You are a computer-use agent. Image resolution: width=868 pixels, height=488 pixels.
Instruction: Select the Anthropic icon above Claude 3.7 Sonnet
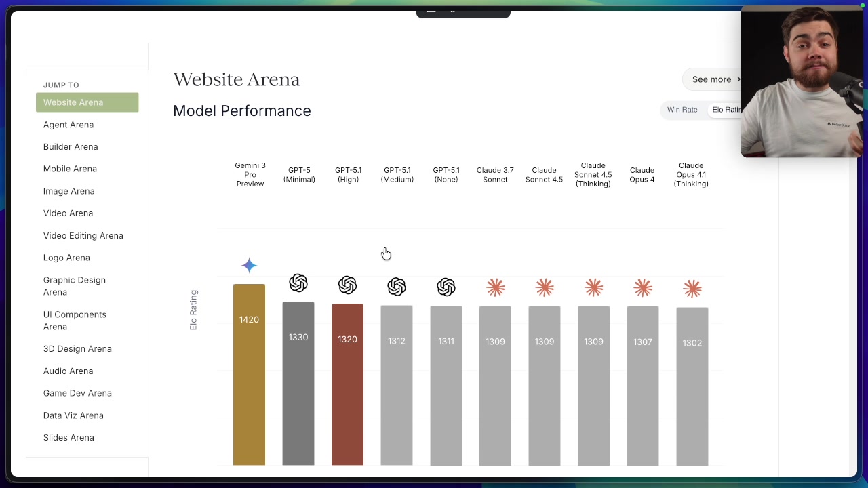[495, 287]
